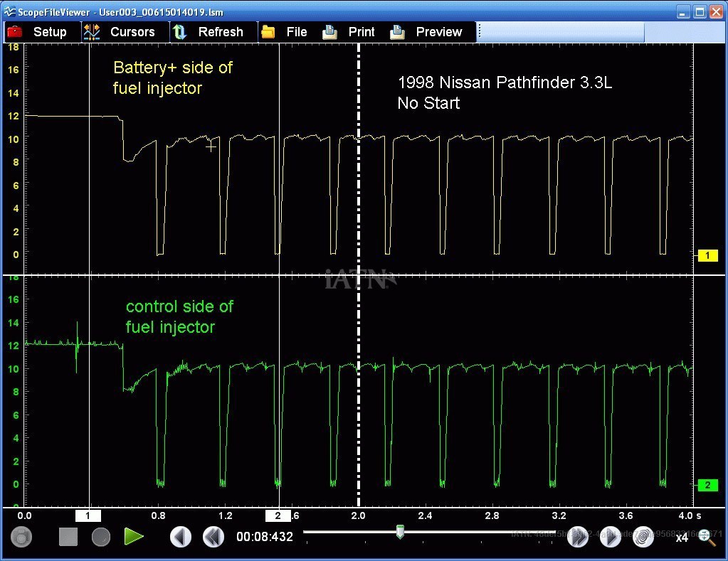Image resolution: width=728 pixels, height=561 pixels.
Task: Select the yellow channel 1 marker
Action: click(707, 255)
